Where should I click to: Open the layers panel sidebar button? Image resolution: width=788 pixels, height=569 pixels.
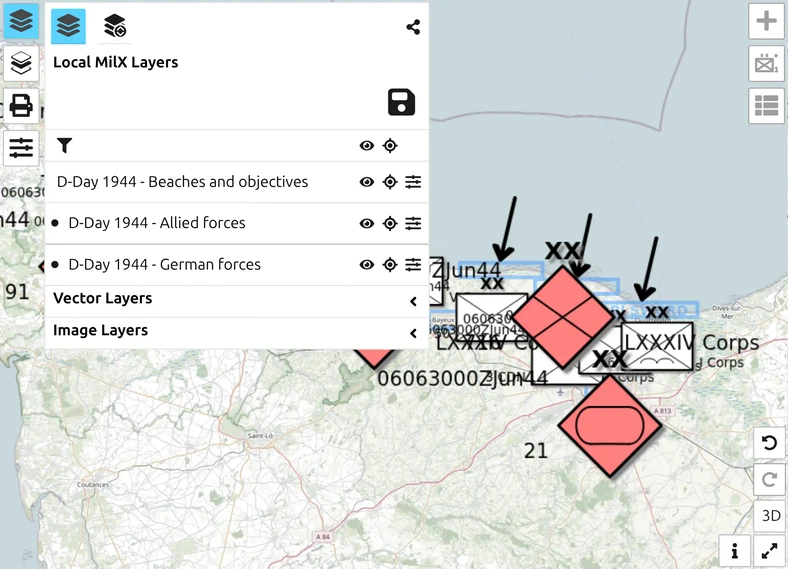(x=21, y=21)
